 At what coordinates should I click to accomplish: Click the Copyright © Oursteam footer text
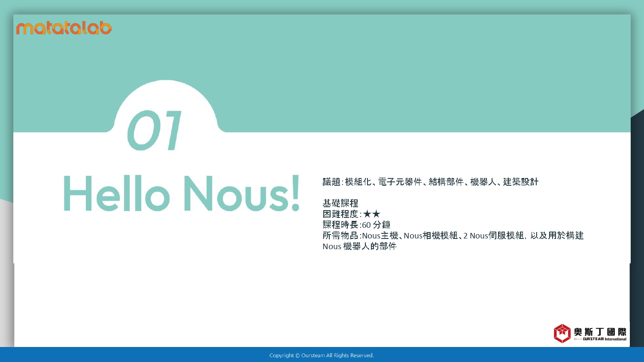[x=322, y=355]
